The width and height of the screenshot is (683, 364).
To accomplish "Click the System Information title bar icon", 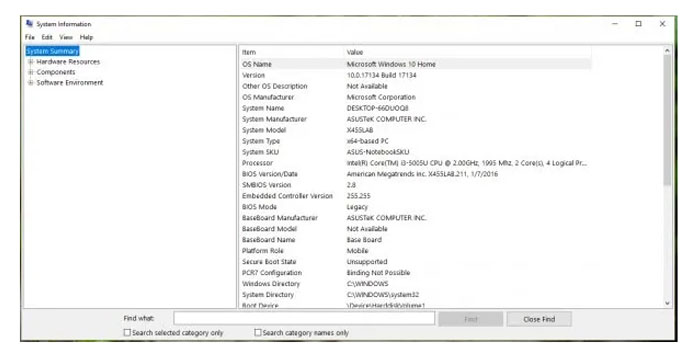I will click(x=29, y=24).
